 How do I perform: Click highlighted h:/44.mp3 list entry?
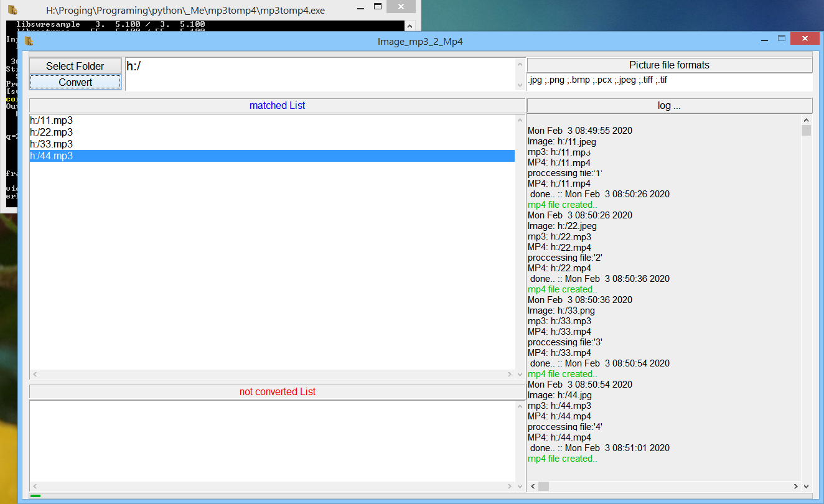pyautogui.click(x=52, y=156)
